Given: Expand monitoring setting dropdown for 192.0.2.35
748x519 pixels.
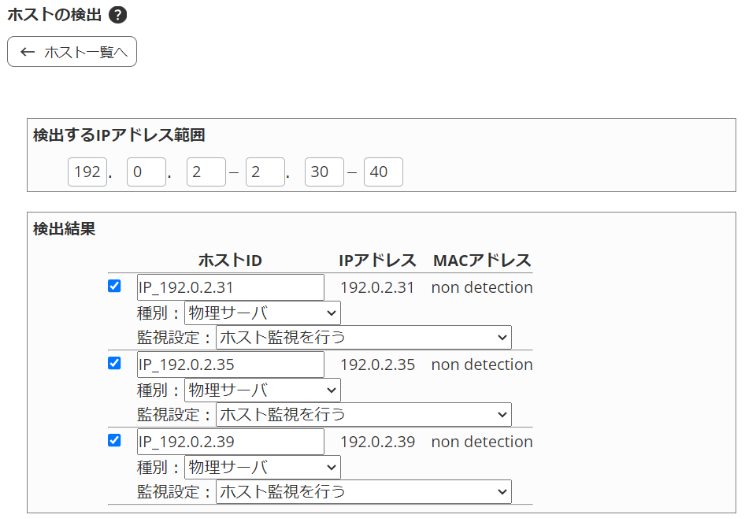Looking at the screenshot, I should coord(363,414).
